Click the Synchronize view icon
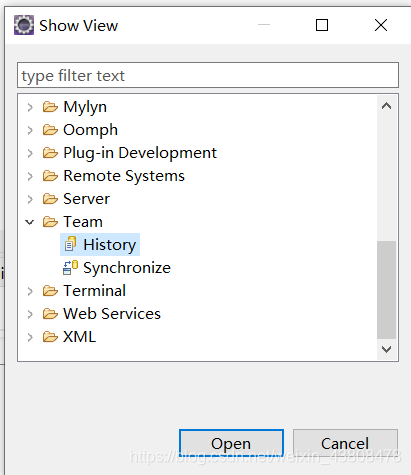411x475 pixels. [x=70, y=268]
